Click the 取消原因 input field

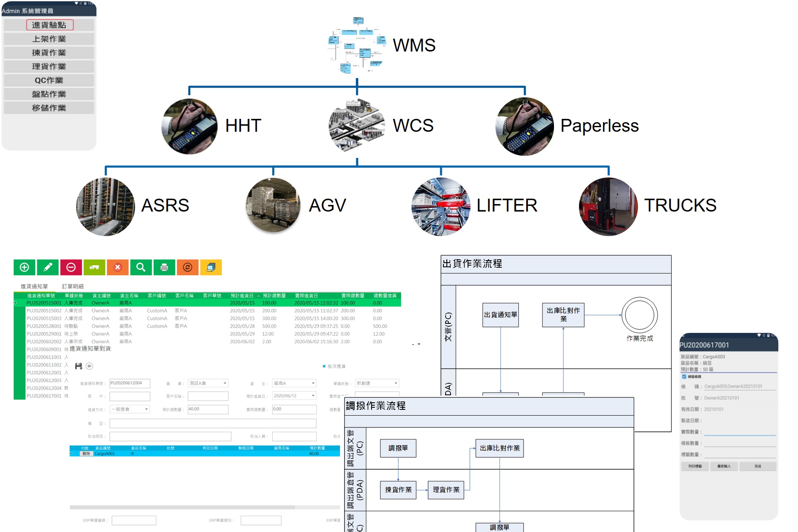coord(170,436)
